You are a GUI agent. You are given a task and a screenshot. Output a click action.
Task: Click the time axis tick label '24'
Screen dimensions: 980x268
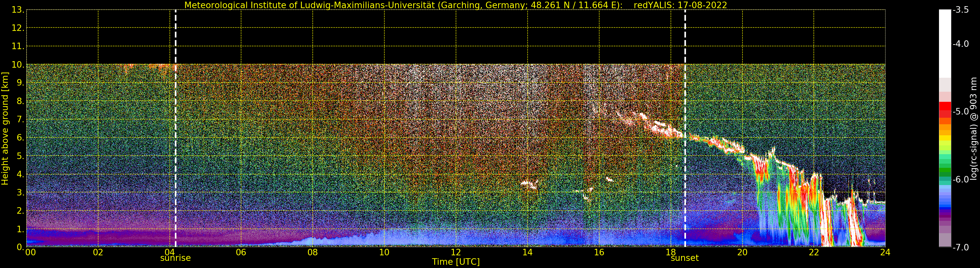click(x=885, y=252)
